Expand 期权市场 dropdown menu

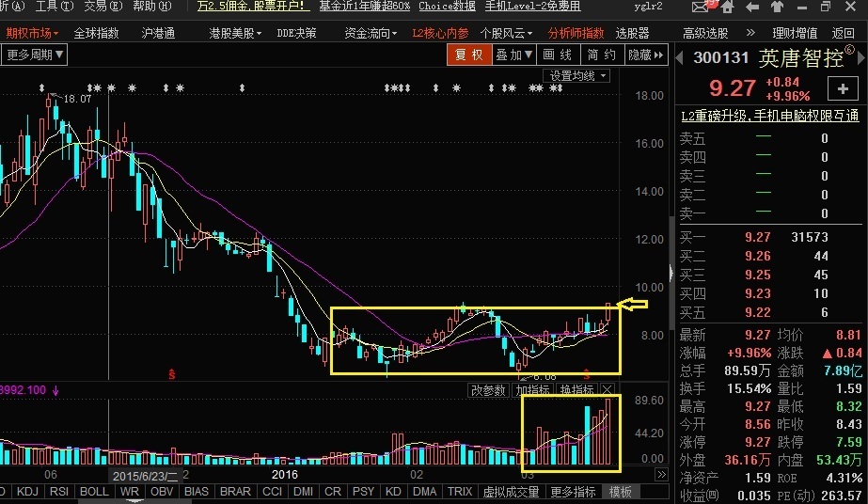(x=32, y=33)
